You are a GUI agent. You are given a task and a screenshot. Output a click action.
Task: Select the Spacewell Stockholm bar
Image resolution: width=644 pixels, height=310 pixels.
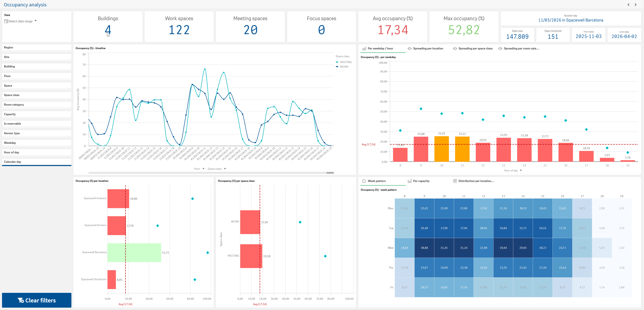pos(112,280)
